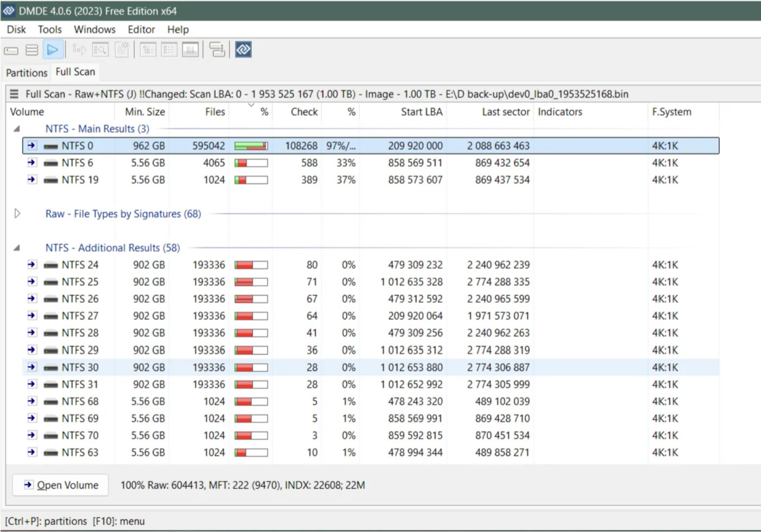This screenshot has height=532, width=761.
Task: Open the hamburger menu beside Full Scan title
Action: pyautogui.click(x=14, y=94)
